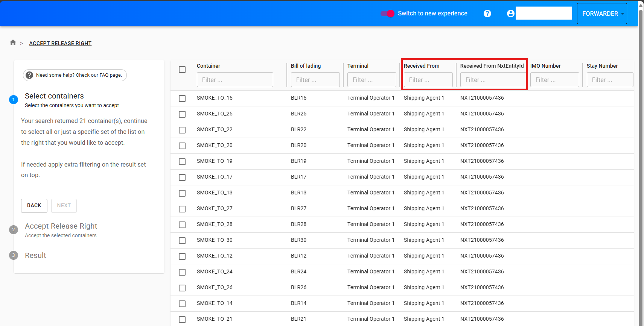Click the home breadcrumb icon

13,42
